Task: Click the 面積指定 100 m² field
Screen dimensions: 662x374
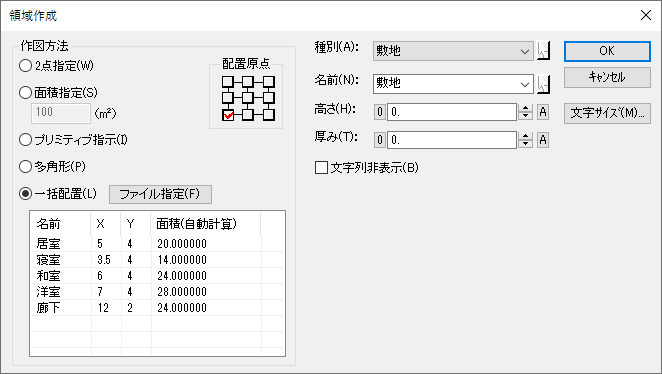Action: [x=61, y=113]
